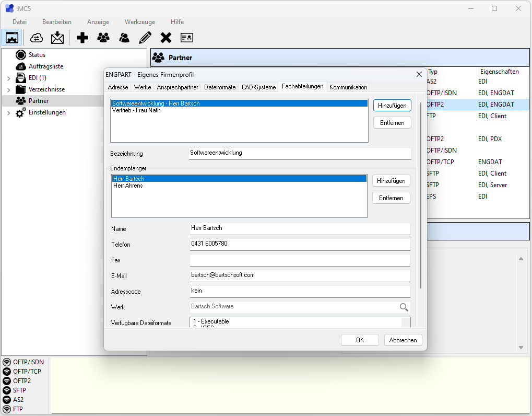
Task: Click Entfernen under Endempfänger
Action: [391, 198]
